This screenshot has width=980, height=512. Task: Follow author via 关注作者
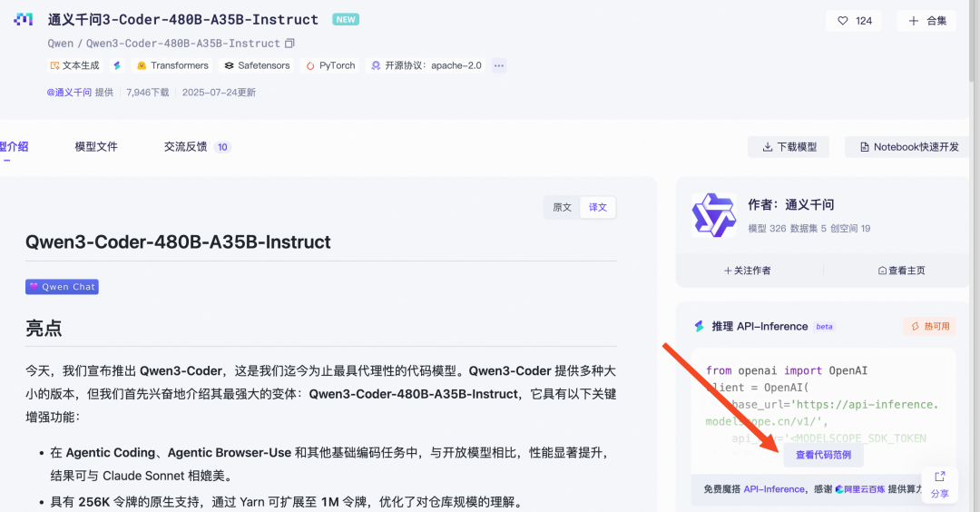[748, 270]
